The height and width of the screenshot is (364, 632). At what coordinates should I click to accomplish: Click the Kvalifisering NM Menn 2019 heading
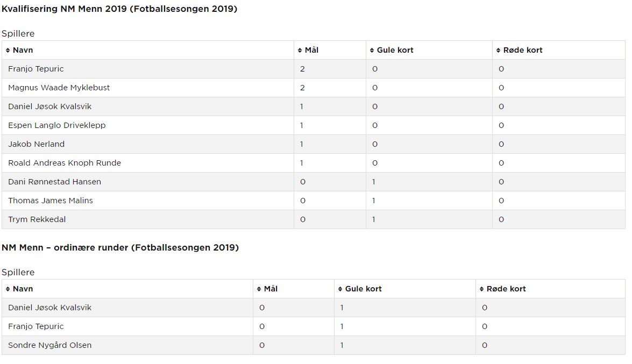point(119,9)
